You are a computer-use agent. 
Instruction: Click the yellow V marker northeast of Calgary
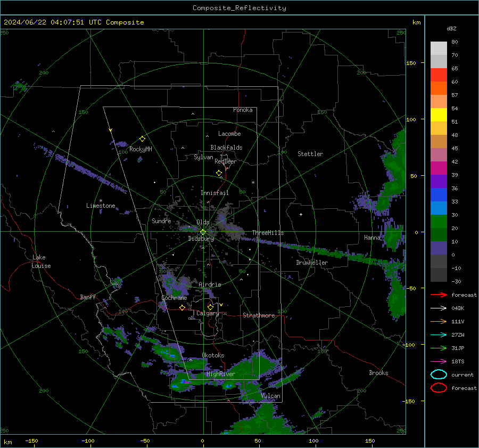(221, 305)
